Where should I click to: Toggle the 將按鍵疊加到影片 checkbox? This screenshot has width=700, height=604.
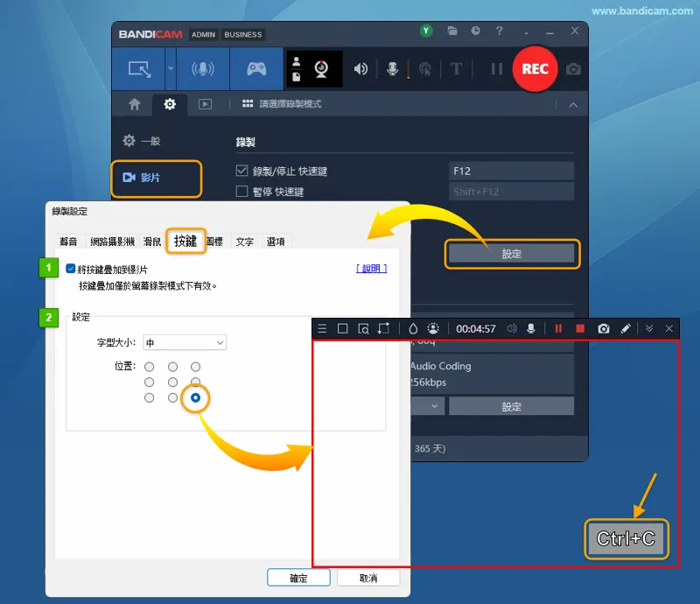(x=71, y=269)
